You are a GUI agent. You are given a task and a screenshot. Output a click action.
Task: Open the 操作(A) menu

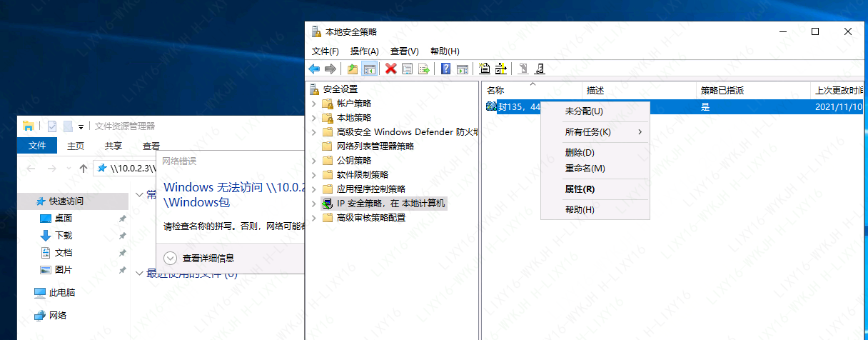point(365,51)
